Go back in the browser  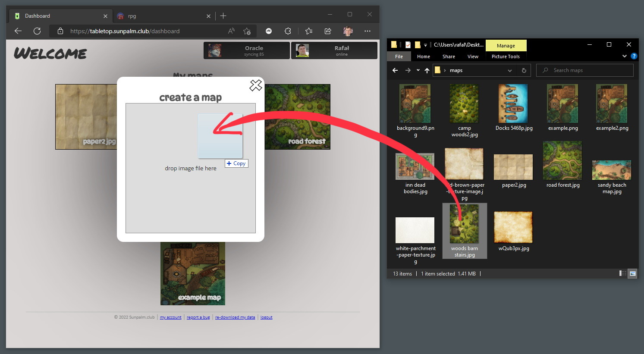point(18,31)
